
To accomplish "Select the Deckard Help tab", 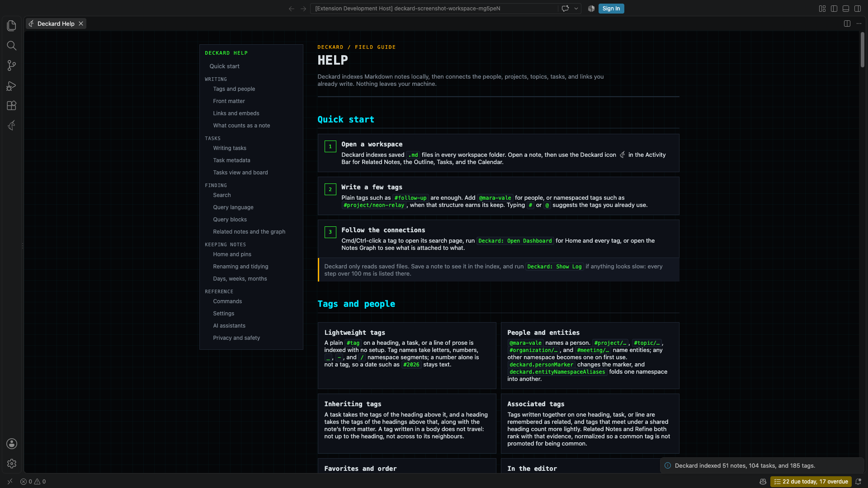I will coord(56,23).
